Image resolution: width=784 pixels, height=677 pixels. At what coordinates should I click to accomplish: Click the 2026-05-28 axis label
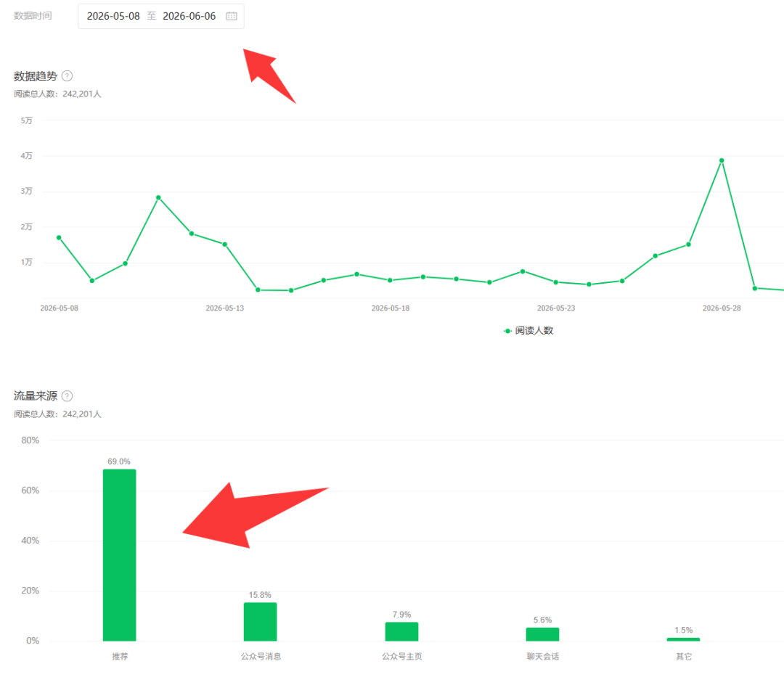[722, 308]
